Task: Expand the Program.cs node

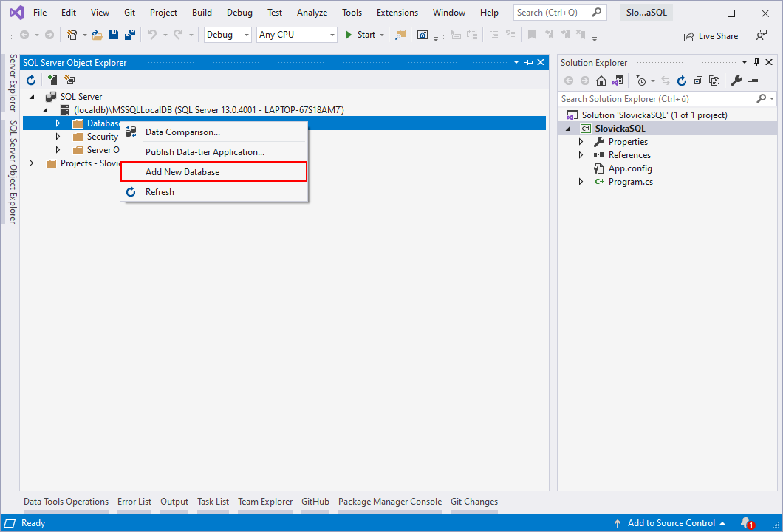Action: (x=581, y=182)
